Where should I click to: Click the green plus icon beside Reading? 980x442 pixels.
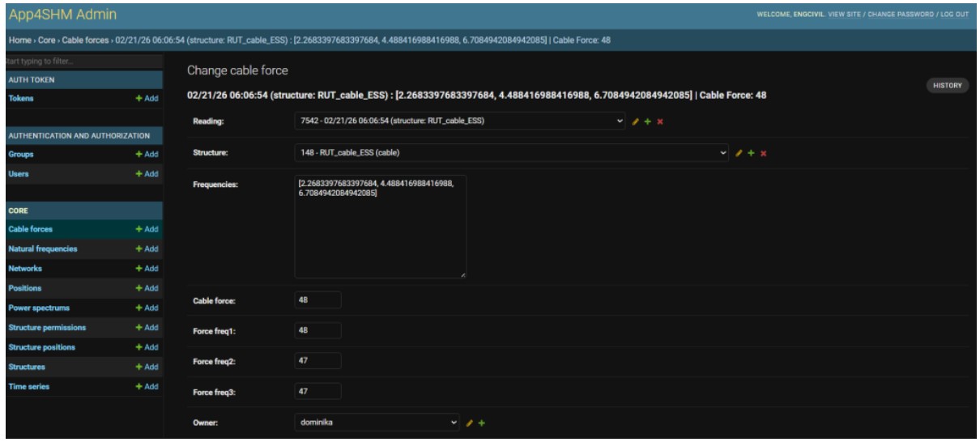coord(648,121)
